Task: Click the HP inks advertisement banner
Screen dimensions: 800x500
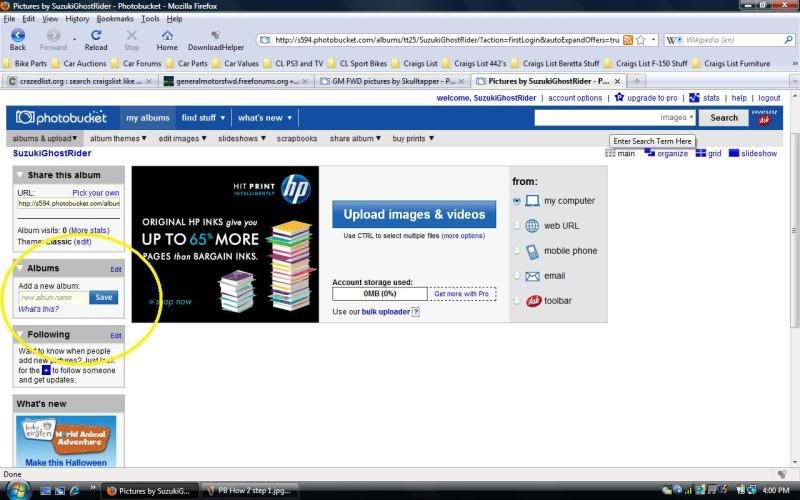Action: point(225,244)
